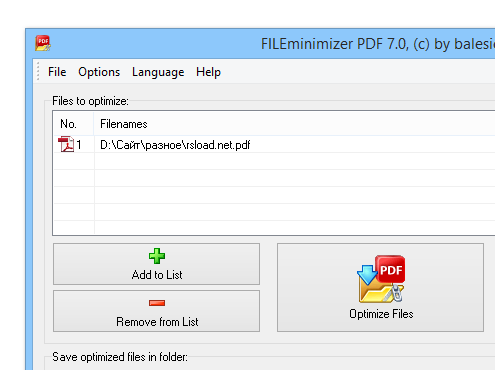Open the Language menu
495x370 pixels.
tap(158, 72)
